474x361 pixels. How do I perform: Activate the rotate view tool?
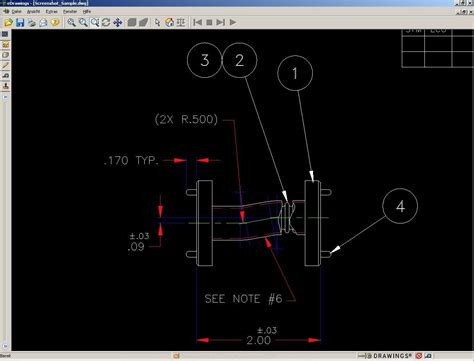106,22
